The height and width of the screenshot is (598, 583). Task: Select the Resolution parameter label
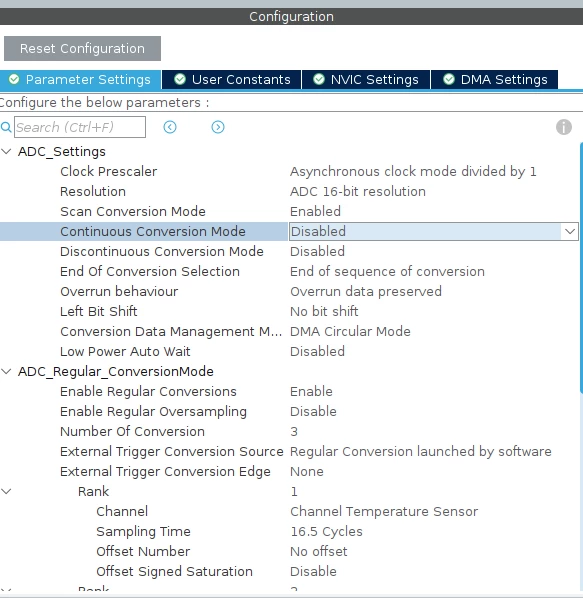pos(93,191)
